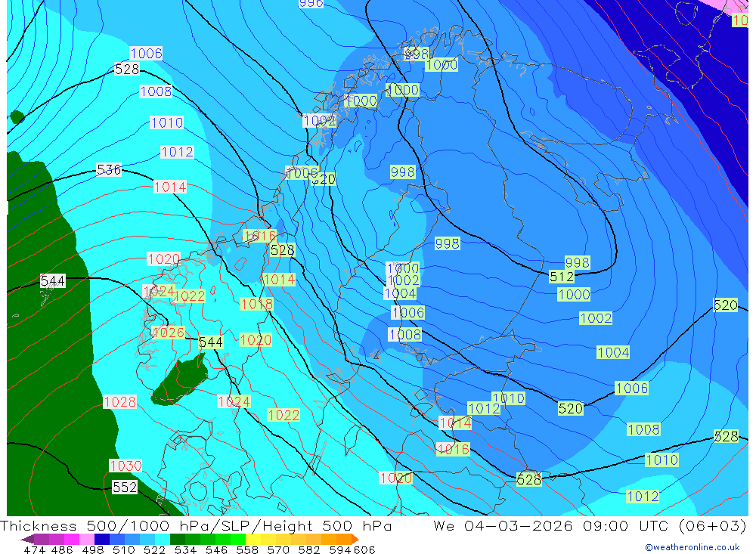756x554 pixels.
Task: Click the cyan legend swatch above 522
Action: (163, 539)
